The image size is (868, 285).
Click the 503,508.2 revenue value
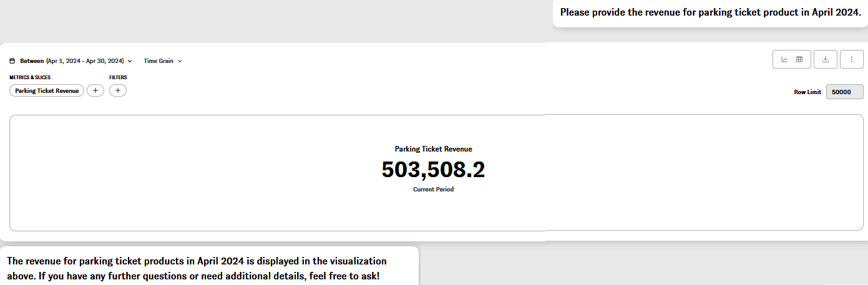click(x=433, y=170)
